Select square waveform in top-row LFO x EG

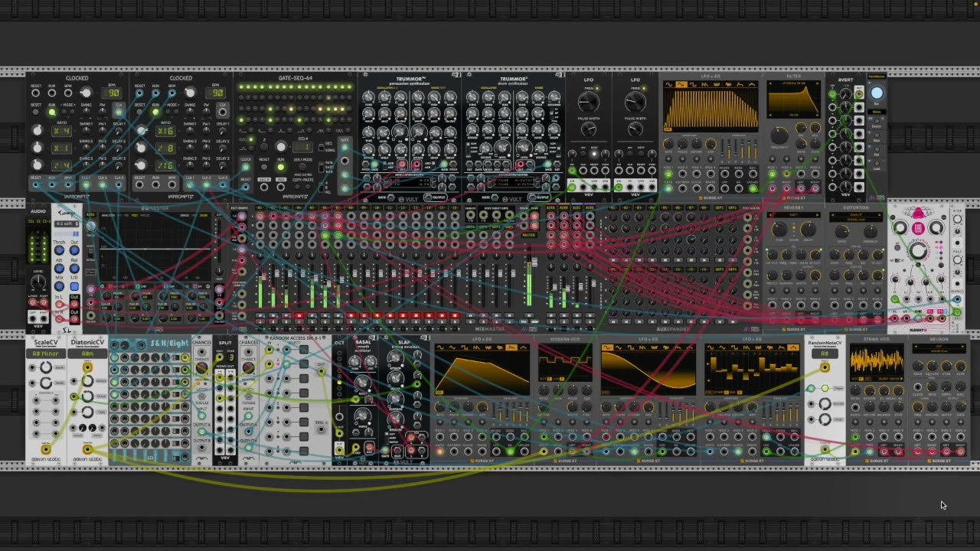coord(693,84)
